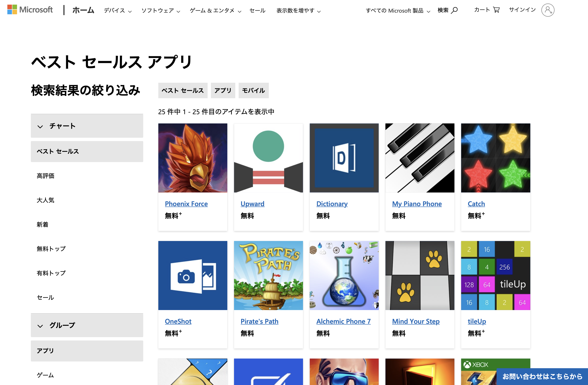Viewport: 588px width, 385px height.
Task: Click the OneShot camera app icon
Action: [193, 275]
